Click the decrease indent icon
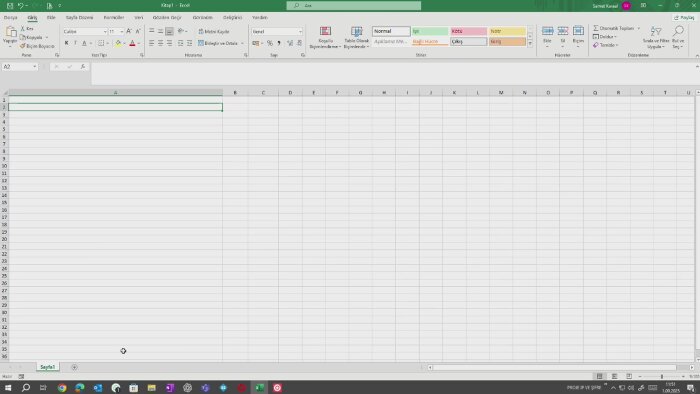This screenshot has width=700, height=394. pyautogui.click(x=180, y=43)
